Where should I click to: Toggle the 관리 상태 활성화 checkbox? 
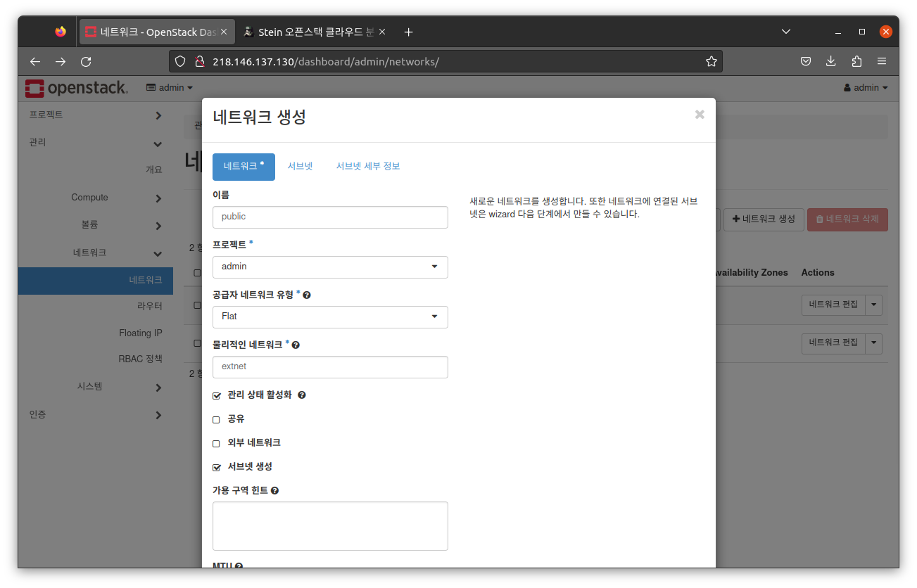[217, 396]
